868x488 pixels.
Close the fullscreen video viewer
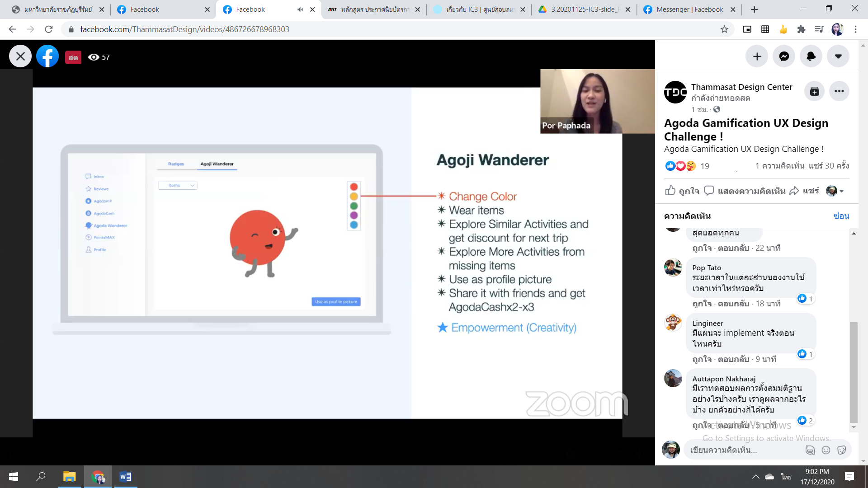[x=20, y=56]
